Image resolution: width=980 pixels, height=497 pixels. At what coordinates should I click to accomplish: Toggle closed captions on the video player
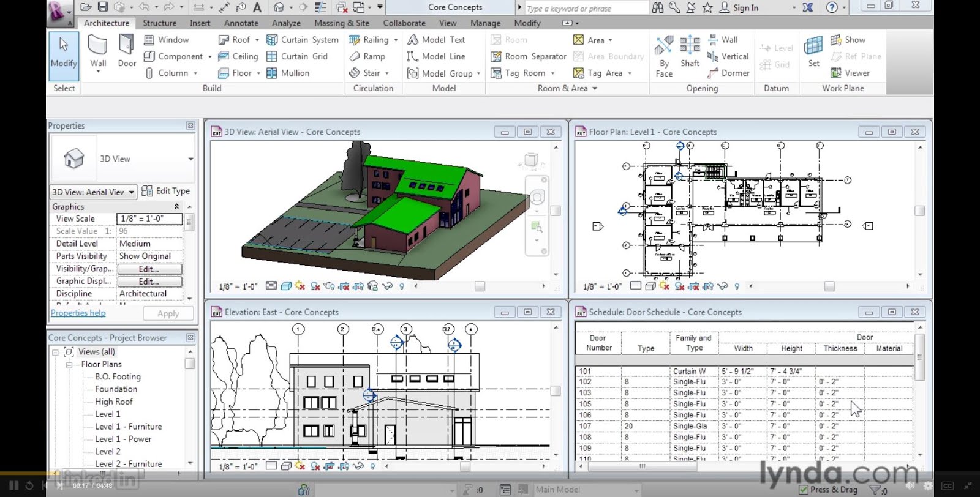click(x=948, y=486)
